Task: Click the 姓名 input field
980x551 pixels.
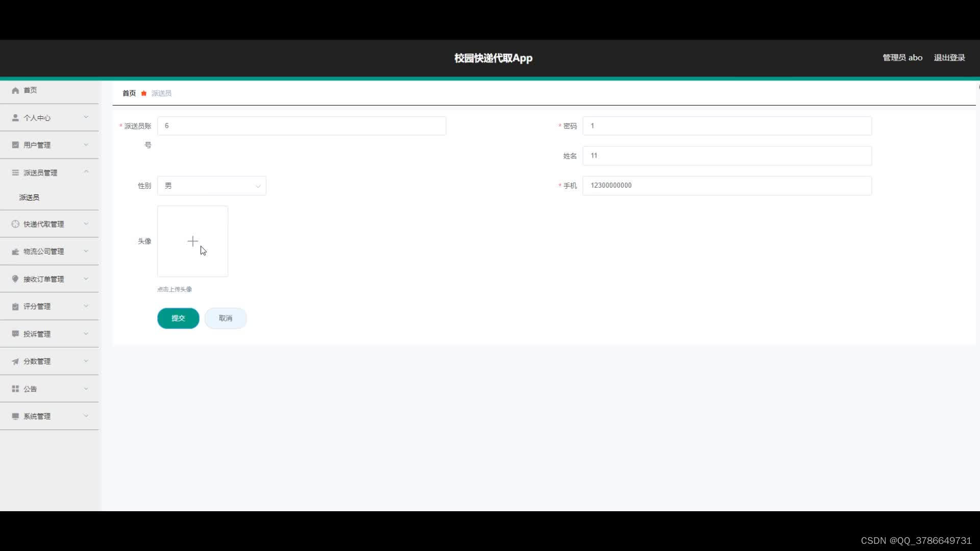Action: point(727,156)
